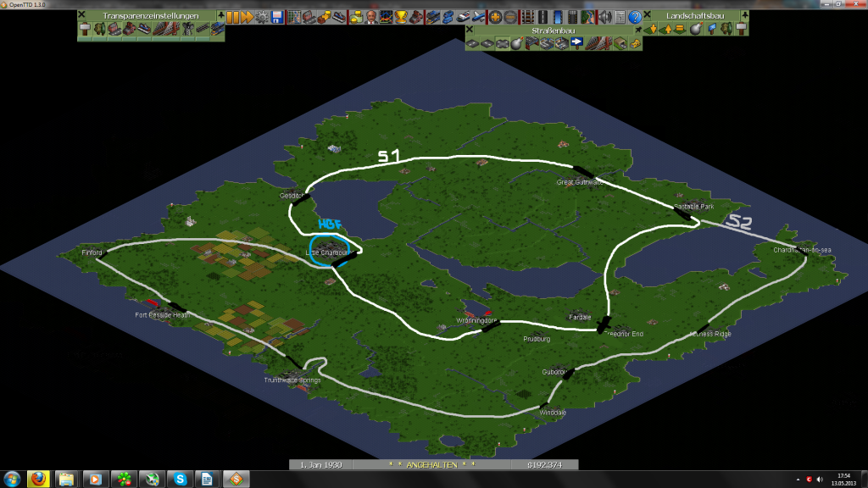This screenshot has width=868, height=488.
Task: Toggle the road removal bulldozer button
Action: coord(635,43)
